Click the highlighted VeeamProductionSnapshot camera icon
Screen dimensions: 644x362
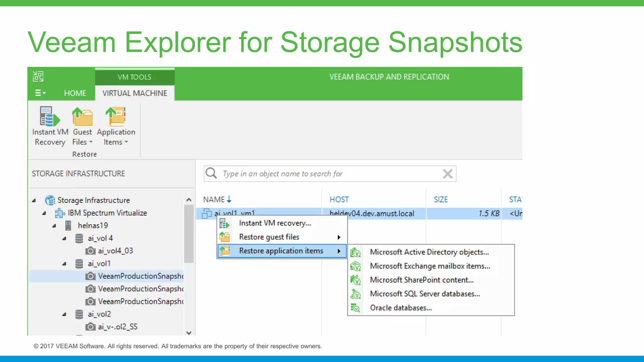click(x=90, y=276)
